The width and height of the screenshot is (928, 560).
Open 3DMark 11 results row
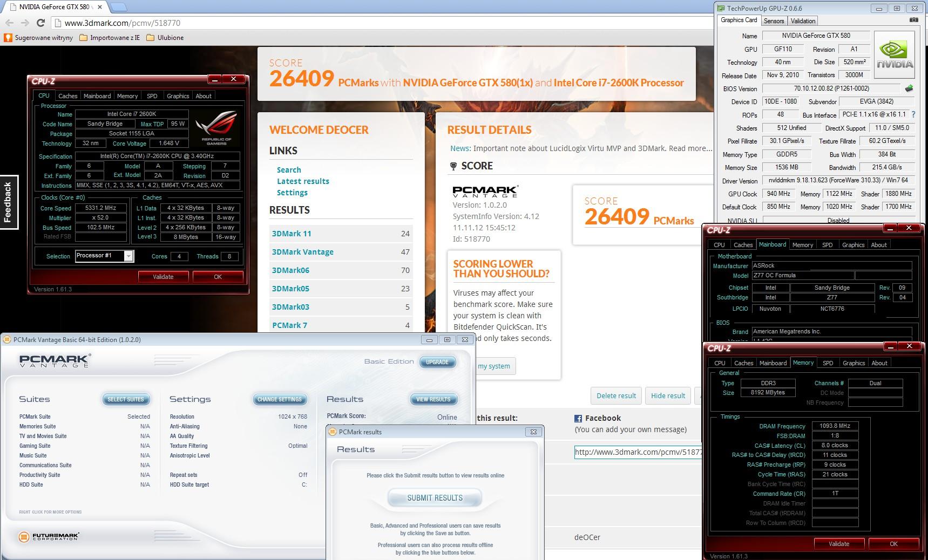pyautogui.click(x=341, y=234)
